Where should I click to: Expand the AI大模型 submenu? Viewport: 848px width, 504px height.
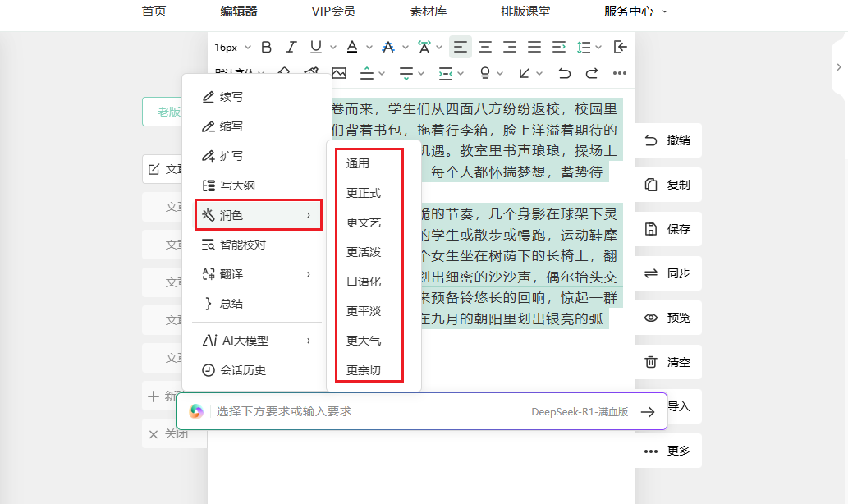[258, 341]
